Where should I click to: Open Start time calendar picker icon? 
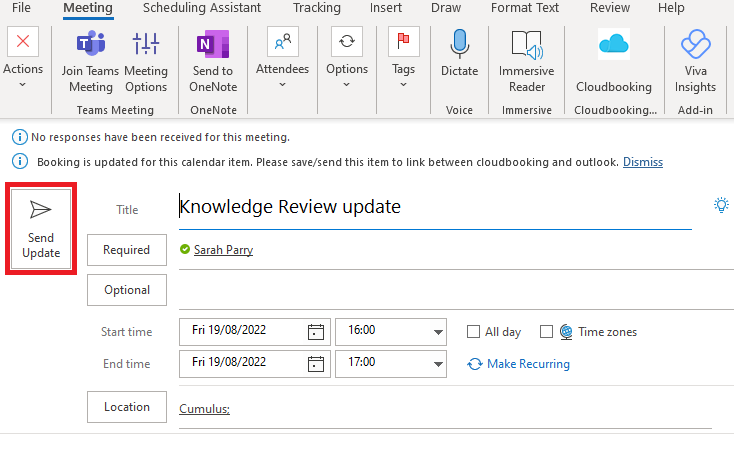(316, 332)
